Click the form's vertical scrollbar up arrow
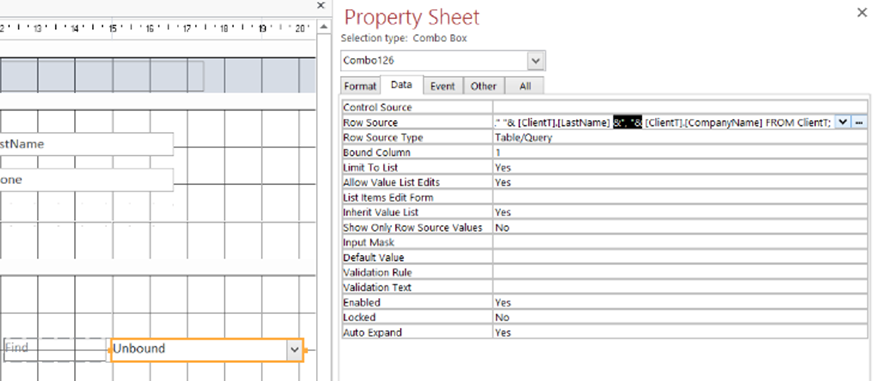Viewport: 878px width, 381px height. pos(323,27)
